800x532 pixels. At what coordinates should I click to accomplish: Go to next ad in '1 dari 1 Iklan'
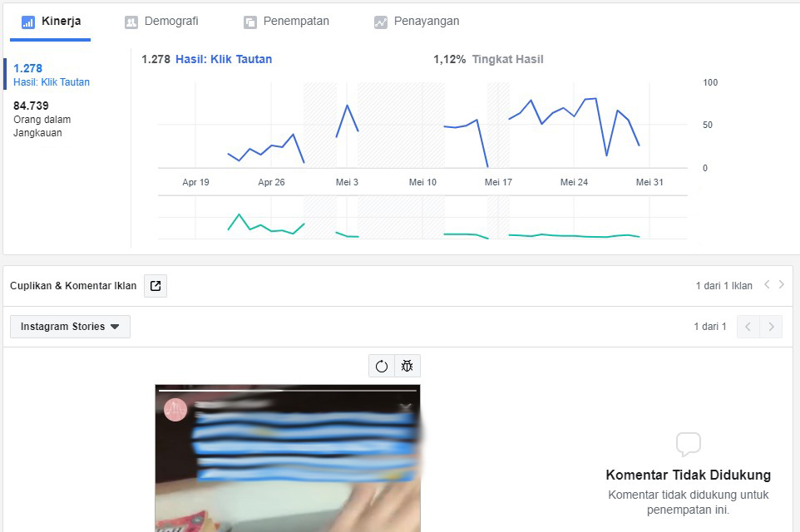pos(782,284)
